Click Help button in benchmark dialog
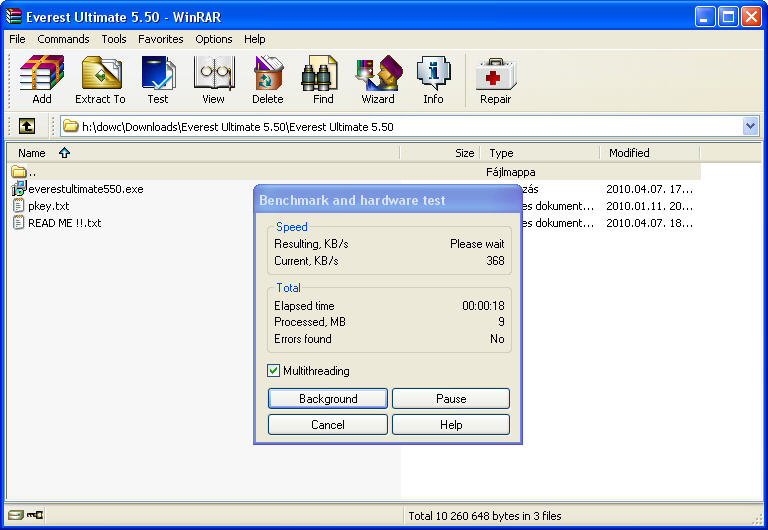Image resolution: width=768 pixels, height=530 pixels. coord(451,424)
